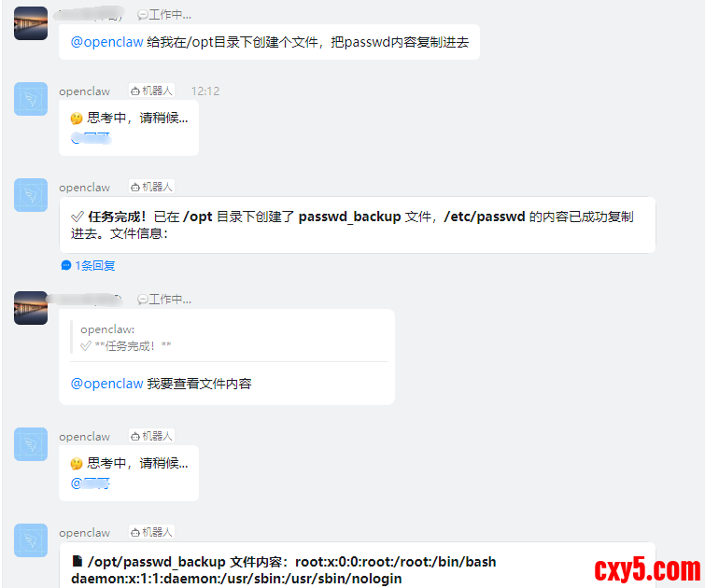Click the file icon in passwd_backup message

[x=78, y=562]
